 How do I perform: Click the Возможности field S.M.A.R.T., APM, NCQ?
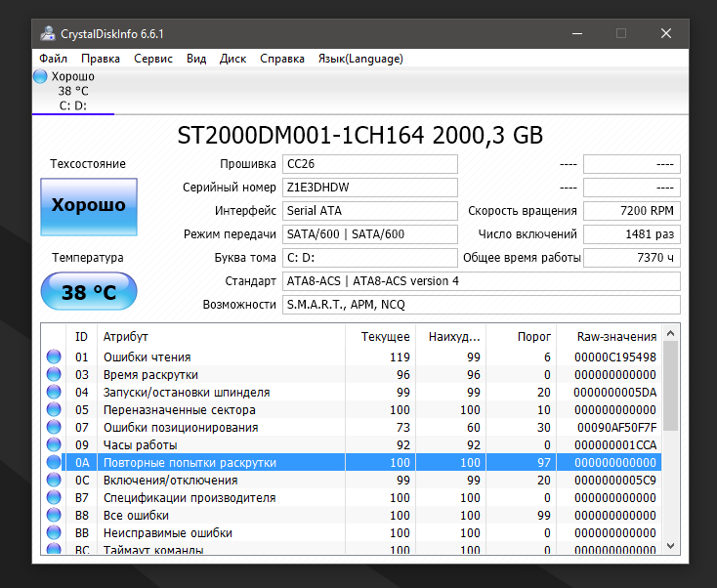click(x=482, y=305)
